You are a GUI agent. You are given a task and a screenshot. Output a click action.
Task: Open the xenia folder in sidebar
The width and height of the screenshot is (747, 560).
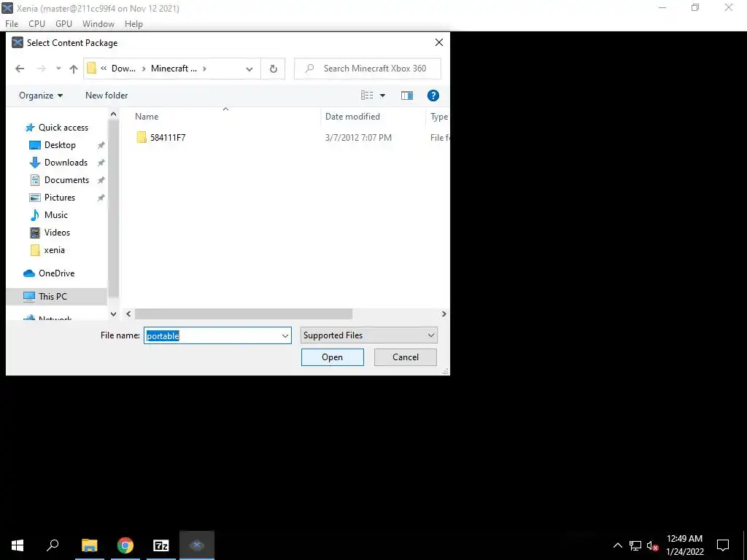pos(54,250)
